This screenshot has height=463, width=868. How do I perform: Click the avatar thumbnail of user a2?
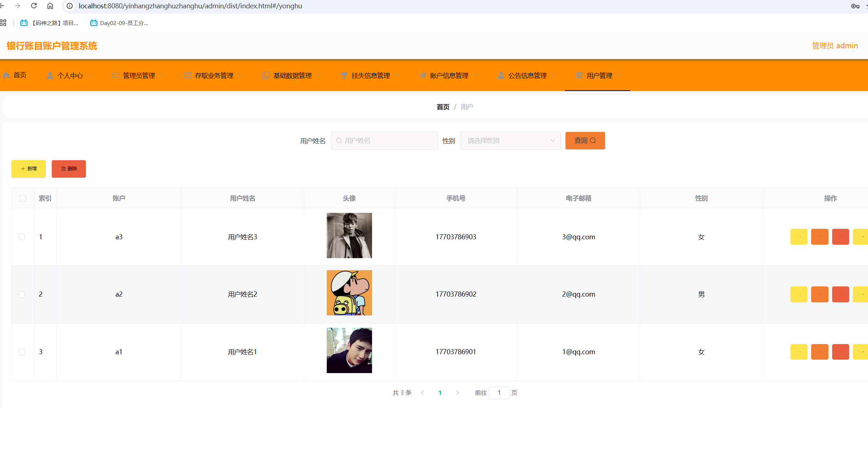tap(349, 293)
